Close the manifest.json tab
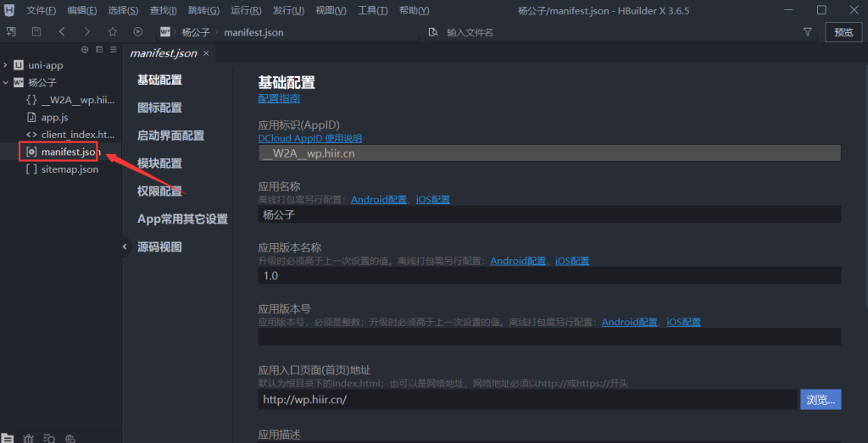Viewport: 868px width, 443px height. 206,53
